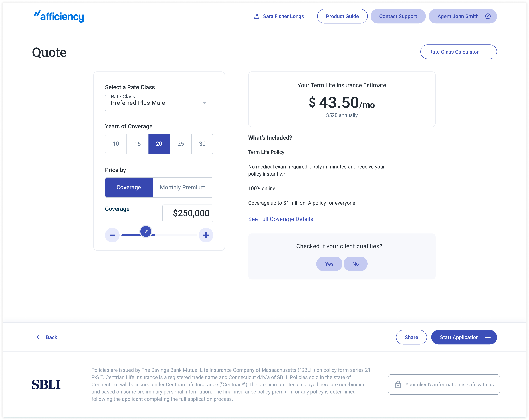Select the Coverage pricing tab
Viewport: 529px width, 420px height.
(x=129, y=187)
